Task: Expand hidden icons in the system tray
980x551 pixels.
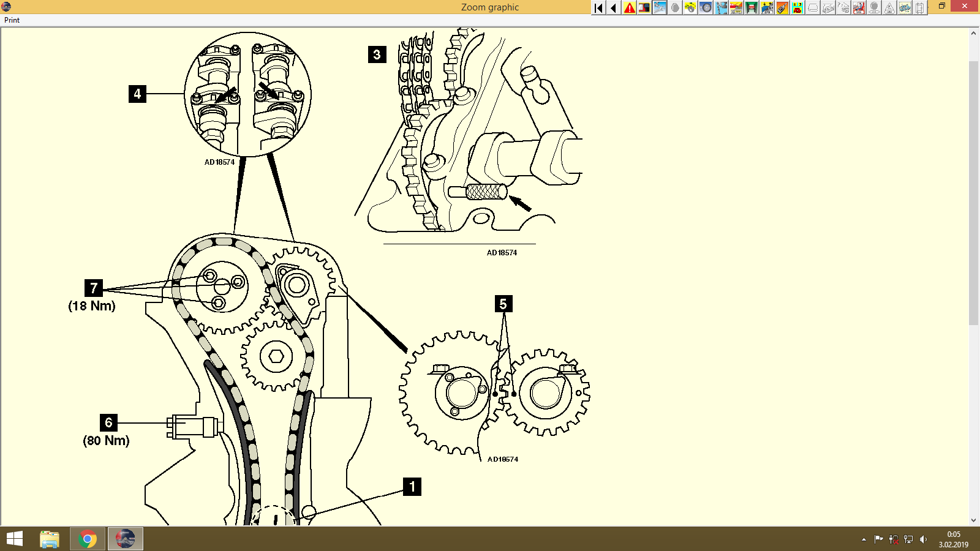Action: click(864, 539)
